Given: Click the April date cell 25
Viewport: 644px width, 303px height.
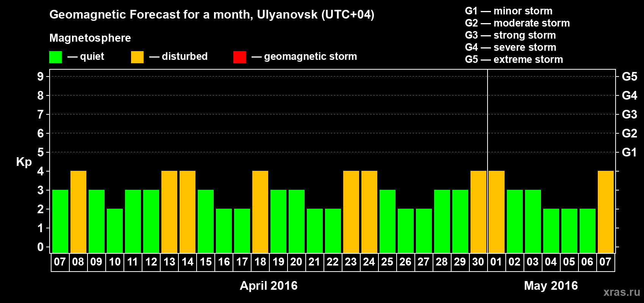Looking at the screenshot, I should 388,262.
